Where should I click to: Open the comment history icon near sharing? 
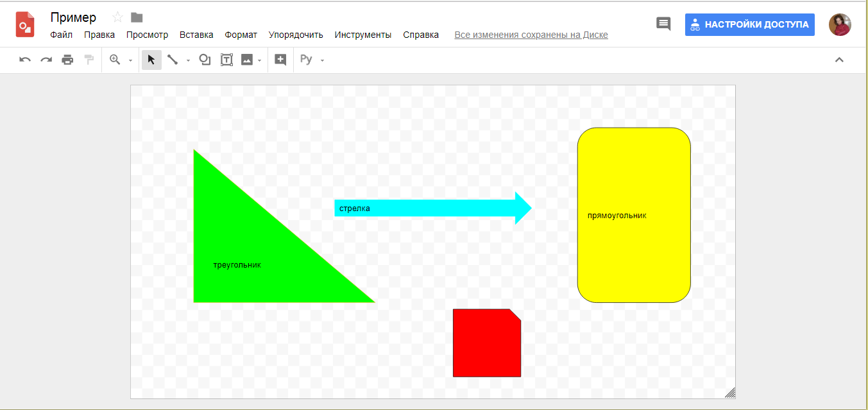[x=663, y=24]
